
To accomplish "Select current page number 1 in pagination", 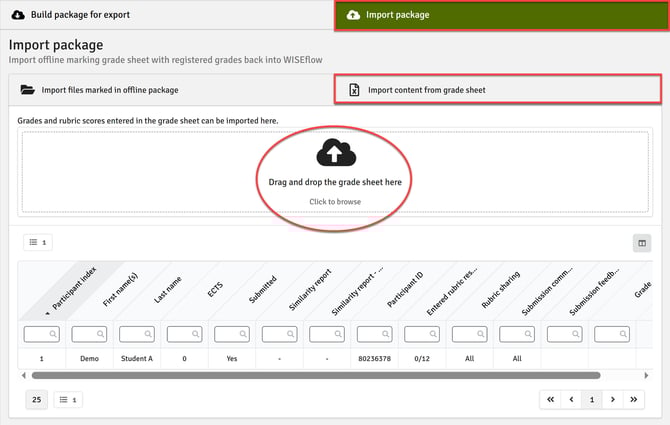I will click(x=592, y=400).
